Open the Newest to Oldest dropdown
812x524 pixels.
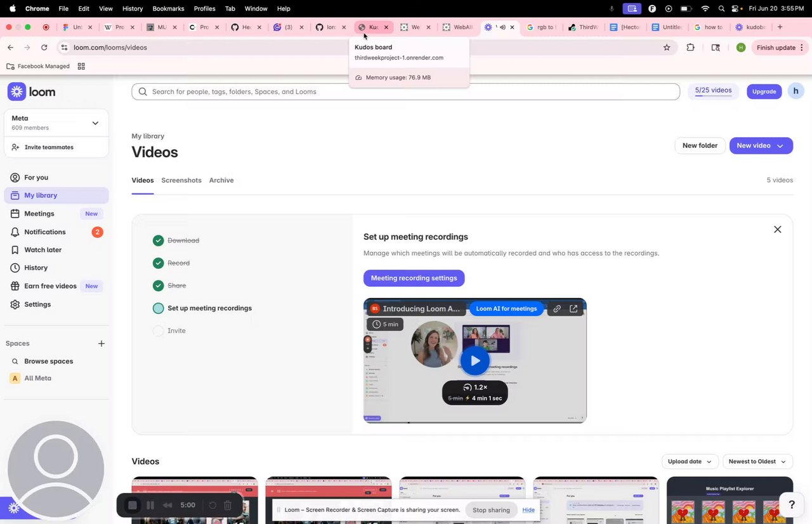click(757, 462)
